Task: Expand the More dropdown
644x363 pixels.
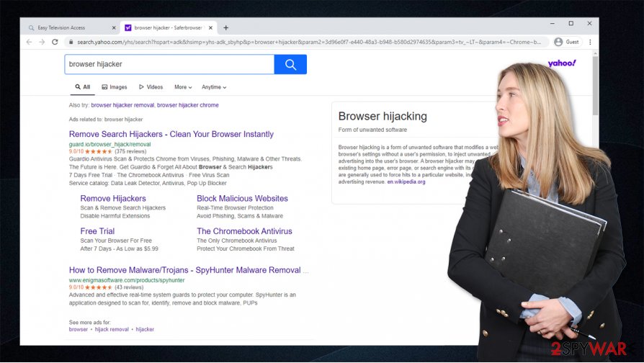Action: (x=183, y=87)
